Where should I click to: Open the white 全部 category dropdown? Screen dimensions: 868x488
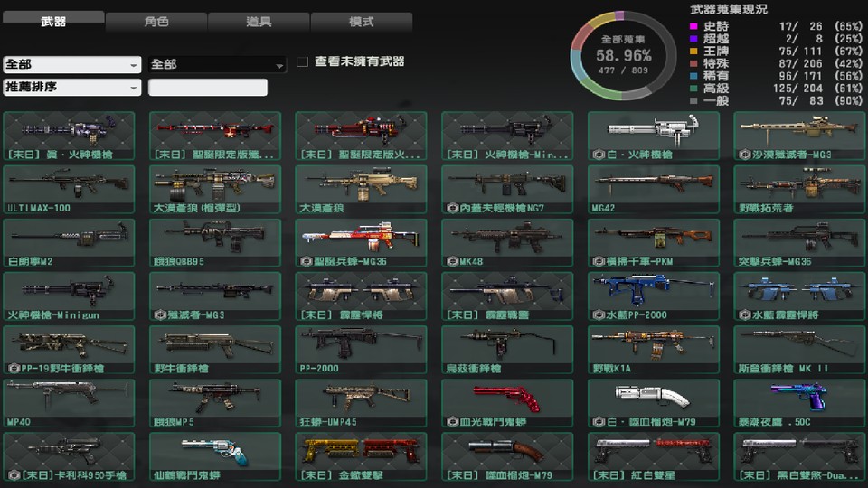(x=71, y=65)
